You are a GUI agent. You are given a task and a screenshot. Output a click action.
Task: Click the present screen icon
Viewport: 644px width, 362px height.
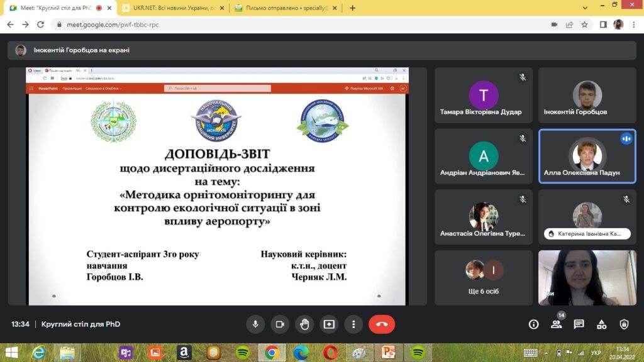[329, 324]
